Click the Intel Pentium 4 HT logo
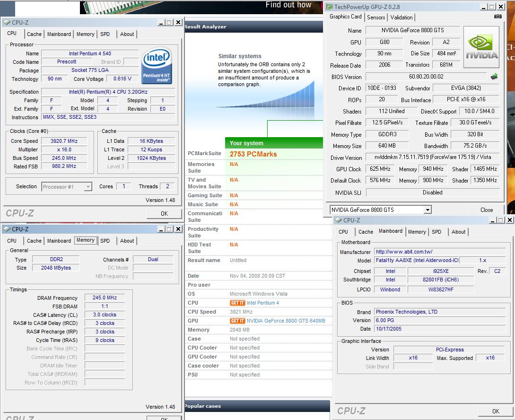 (157, 65)
